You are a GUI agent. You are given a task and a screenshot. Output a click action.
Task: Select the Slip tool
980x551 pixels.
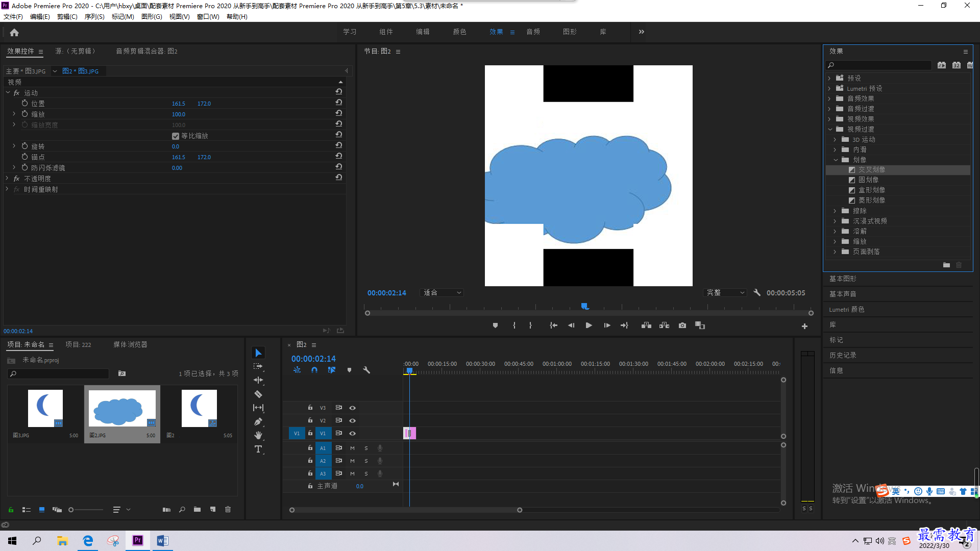point(258,408)
